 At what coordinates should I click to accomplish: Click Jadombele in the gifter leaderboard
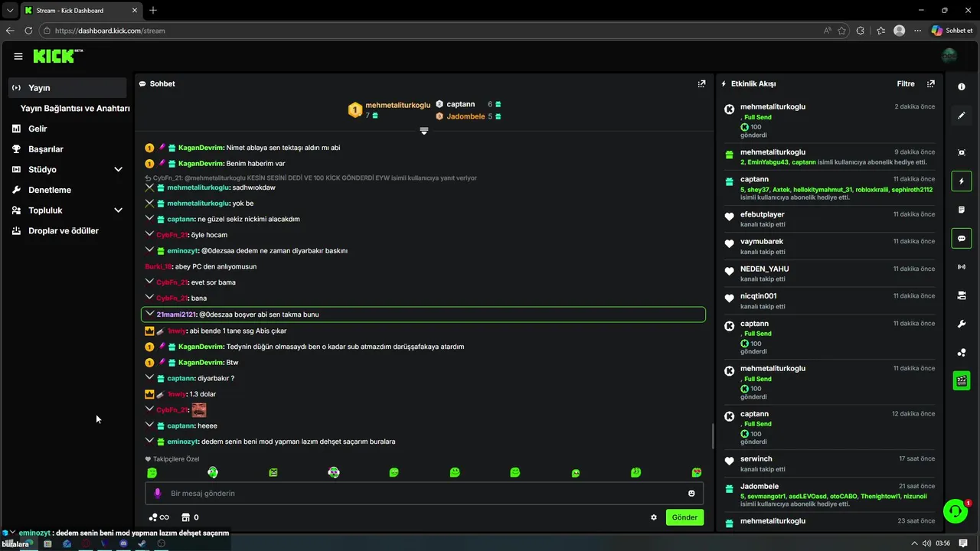[465, 116]
